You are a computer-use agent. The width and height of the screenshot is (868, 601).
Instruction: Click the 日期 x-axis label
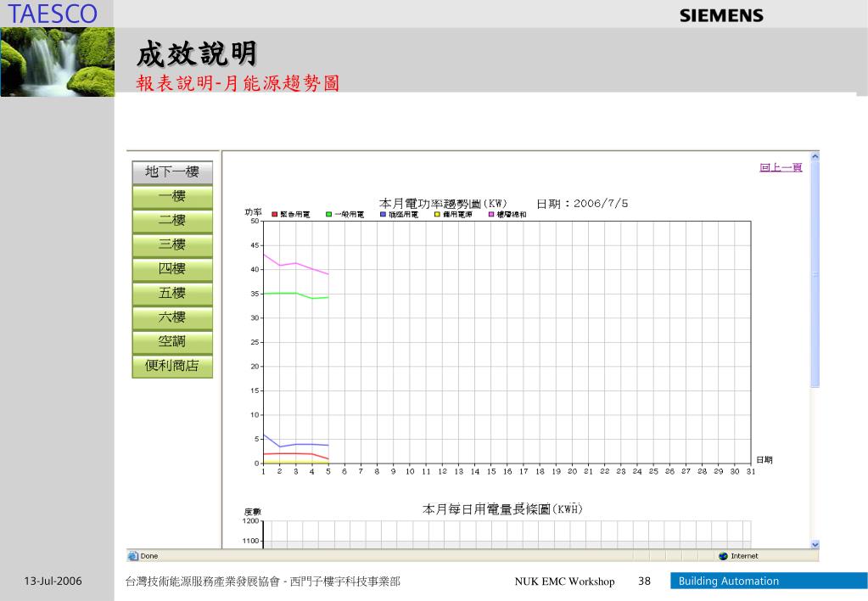coord(764,460)
